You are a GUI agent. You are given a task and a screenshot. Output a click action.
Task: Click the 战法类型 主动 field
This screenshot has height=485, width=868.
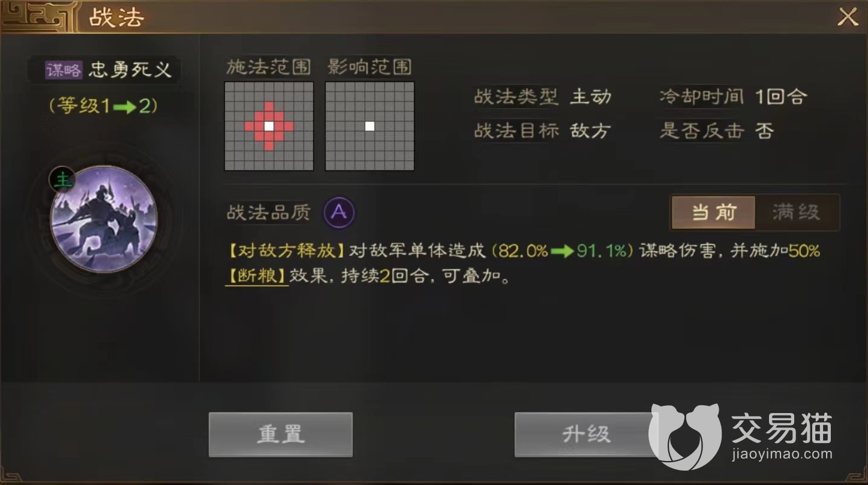543,97
